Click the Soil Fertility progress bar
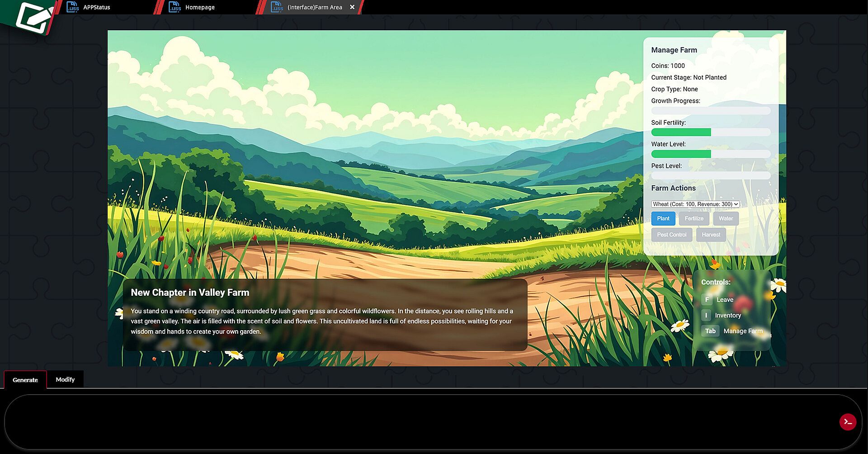Viewport: 868px width, 454px height. click(x=711, y=132)
